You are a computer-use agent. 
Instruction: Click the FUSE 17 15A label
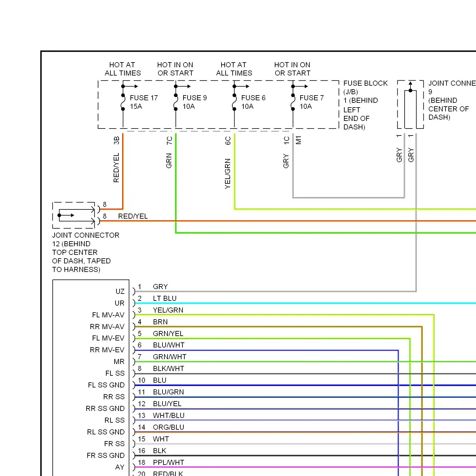pos(144,102)
